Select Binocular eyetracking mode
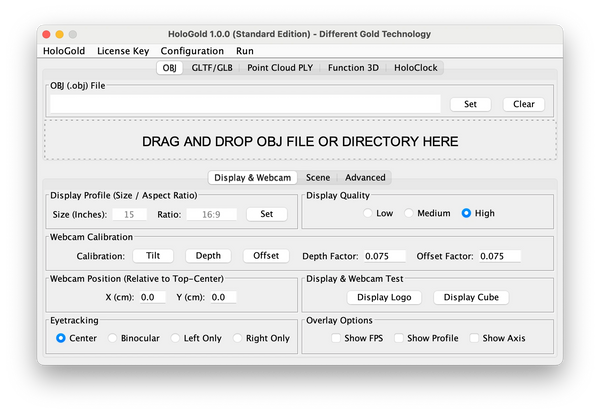The width and height of the screenshot is (600, 414). (x=114, y=338)
